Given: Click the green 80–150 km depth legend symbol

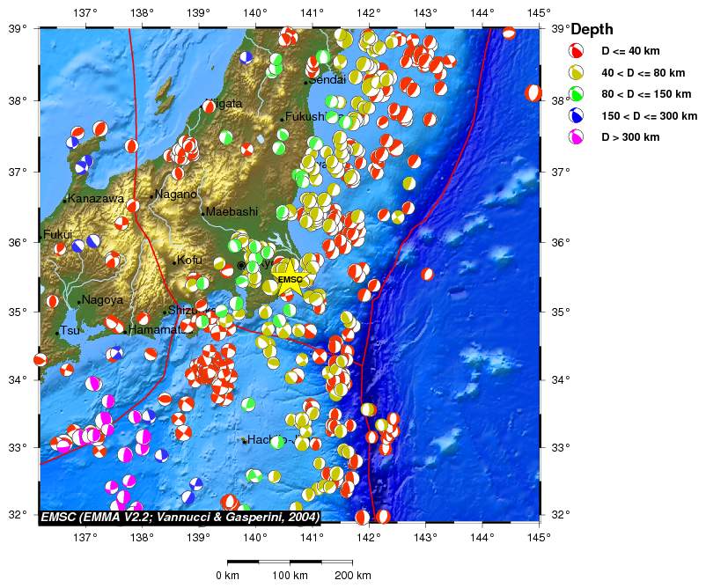Looking at the screenshot, I should coord(577,93).
